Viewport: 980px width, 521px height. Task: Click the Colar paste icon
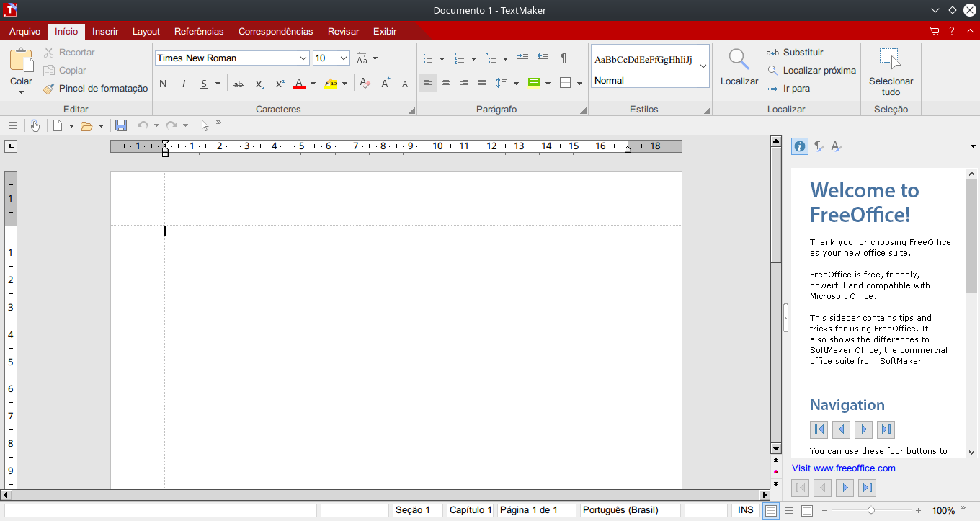pos(21,60)
